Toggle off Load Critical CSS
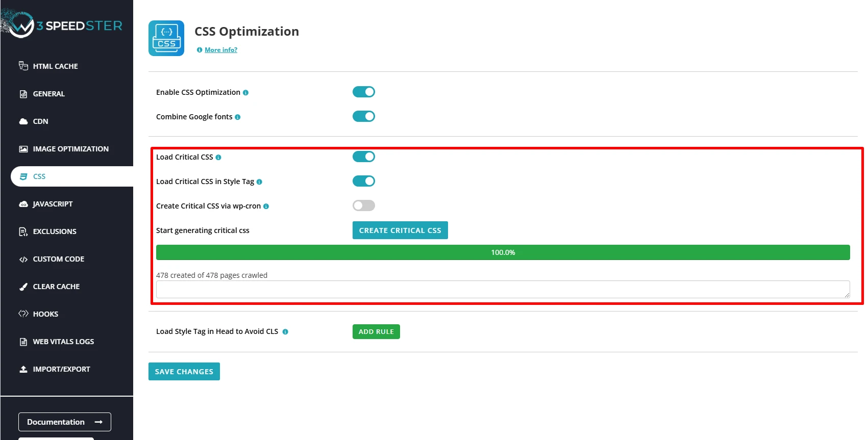This screenshot has width=868, height=440. point(364,157)
